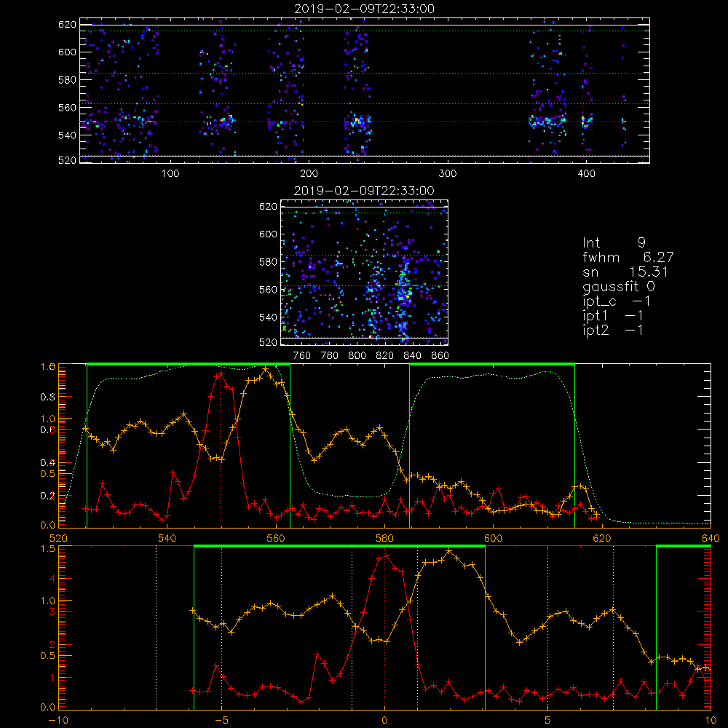Click x-axis label 760 on middle plot
Viewport: 728px width, 728px height.
(302, 356)
